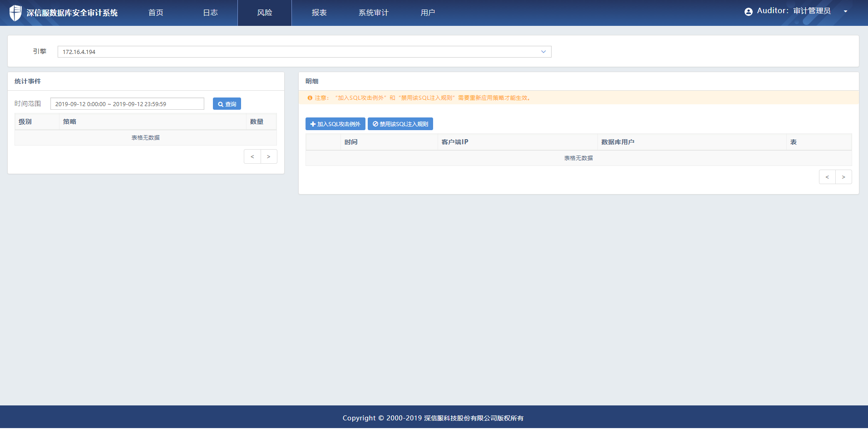Viewport: 868px width, 429px height.
Task: Click the time range input field
Action: coord(127,104)
